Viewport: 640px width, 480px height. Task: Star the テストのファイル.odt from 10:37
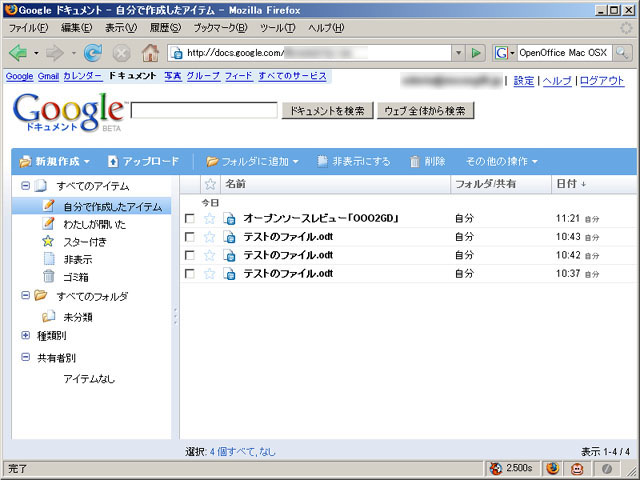pyautogui.click(x=209, y=273)
